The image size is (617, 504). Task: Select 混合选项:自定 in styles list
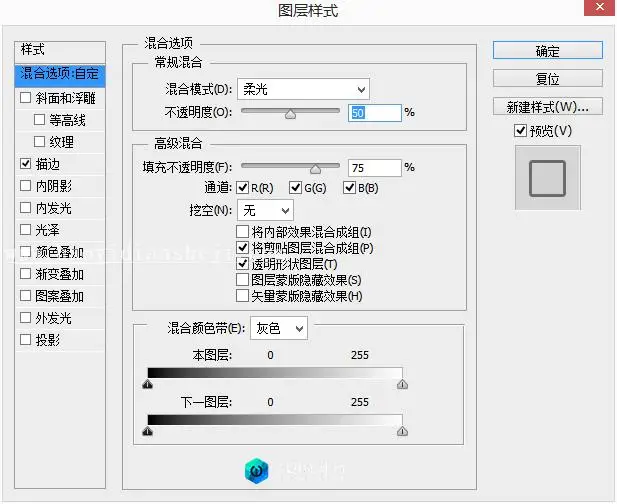[60, 74]
